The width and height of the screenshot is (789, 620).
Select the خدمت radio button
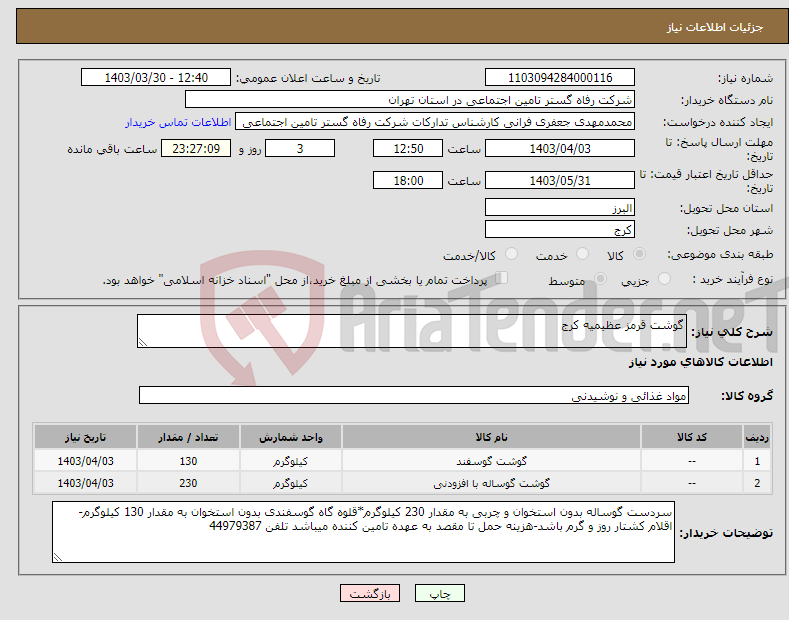click(x=582, y=254)
